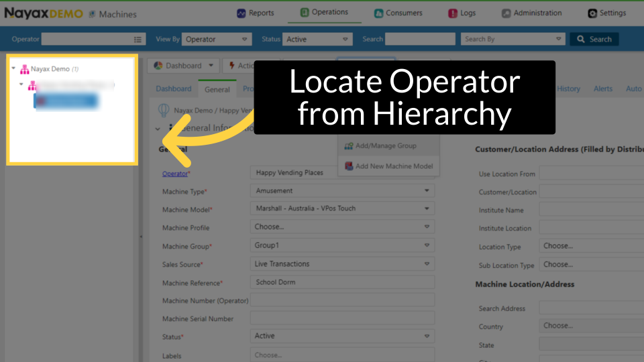Click the Machine Serial Number field
The width and height of the screenshot is (644, 362).
tap(342, 318)
